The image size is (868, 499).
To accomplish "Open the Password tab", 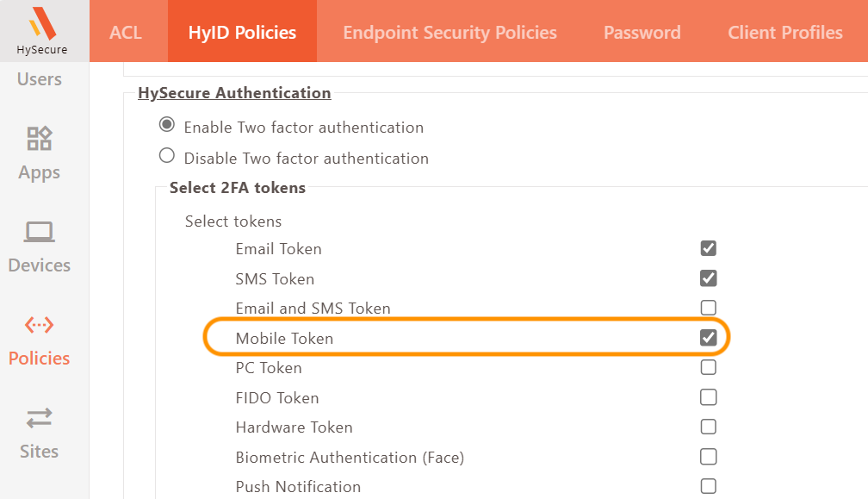I will 642,33.
